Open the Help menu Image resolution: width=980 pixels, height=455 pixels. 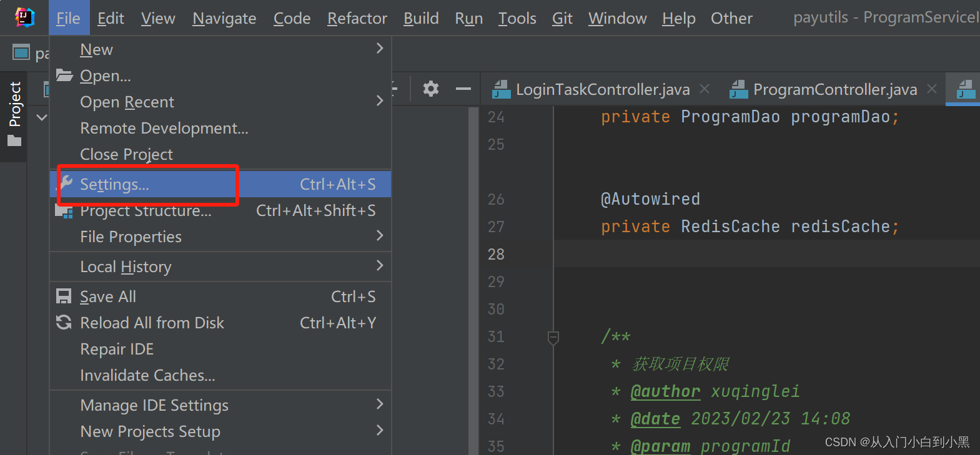[x=679, y=18]
